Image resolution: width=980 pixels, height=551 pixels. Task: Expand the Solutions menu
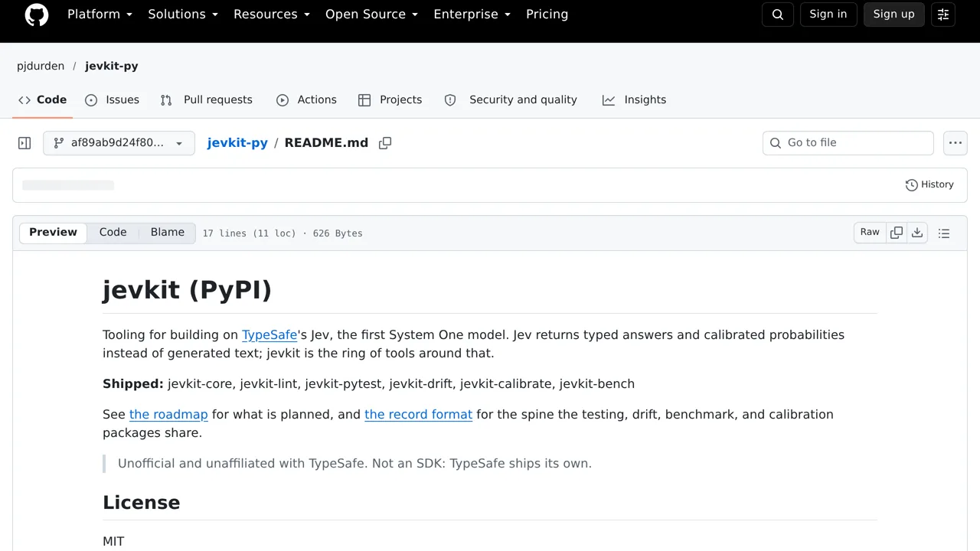click(x=183, y=15)
